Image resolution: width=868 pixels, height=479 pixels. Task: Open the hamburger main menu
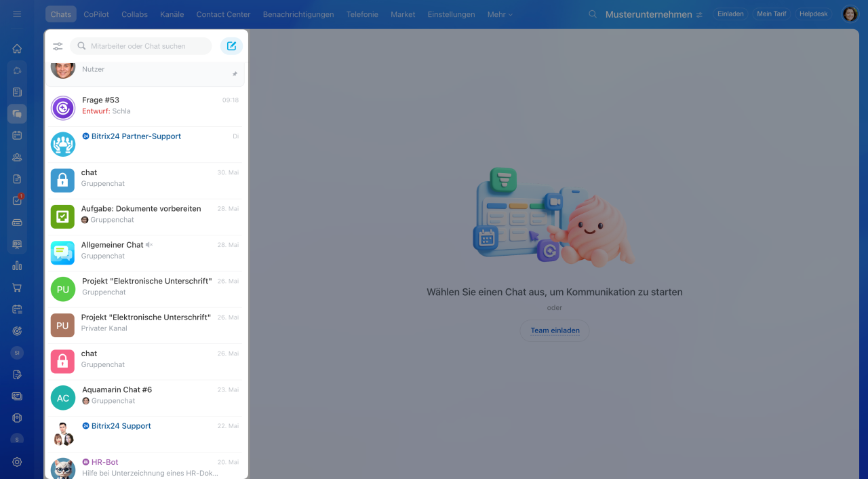coord(17,14)
